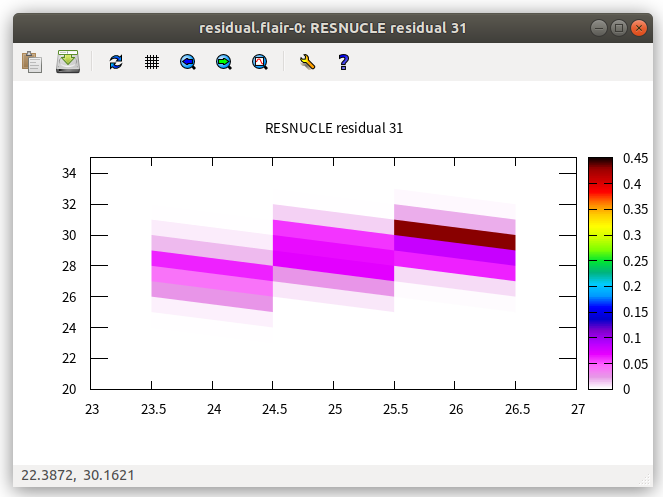
Task: Click the color bar legend scale
Action: pyautogui.click(x=600, y=273)
